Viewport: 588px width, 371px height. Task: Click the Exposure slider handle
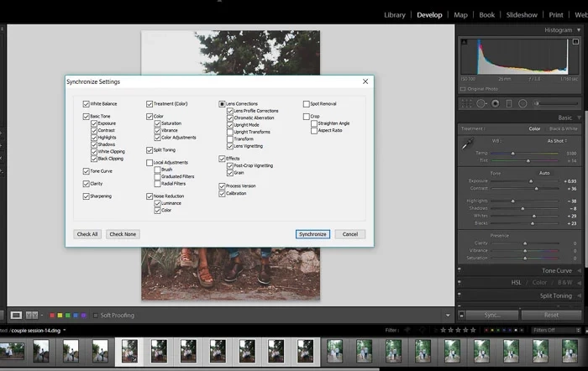pyautogui.click(x=531, y=180)
